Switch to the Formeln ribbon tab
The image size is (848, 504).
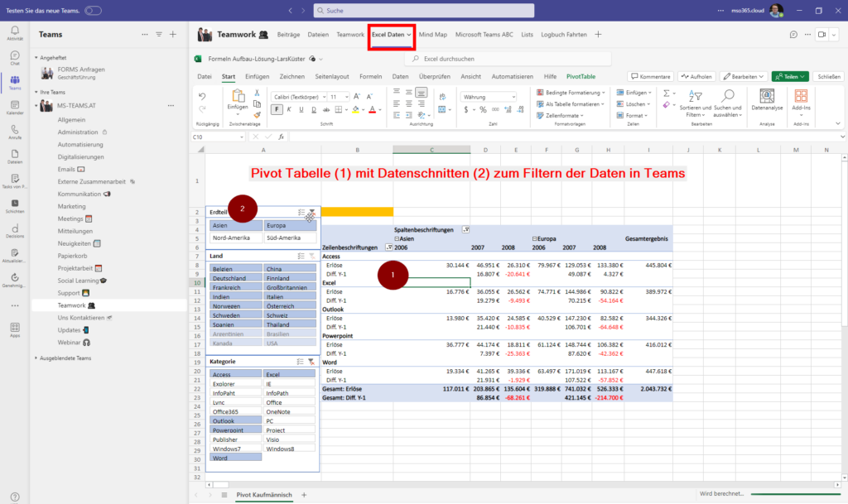tap(370, 77)
